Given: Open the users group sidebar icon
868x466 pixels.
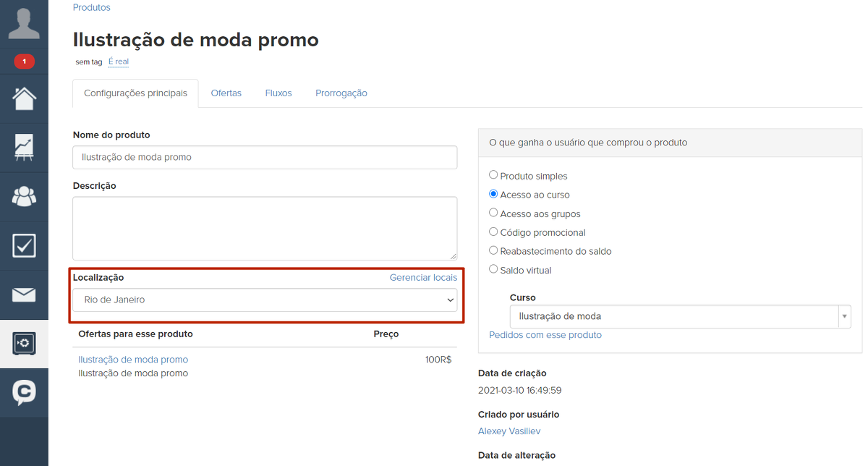Looking at the screenshot, I should (x=24, y=196).
